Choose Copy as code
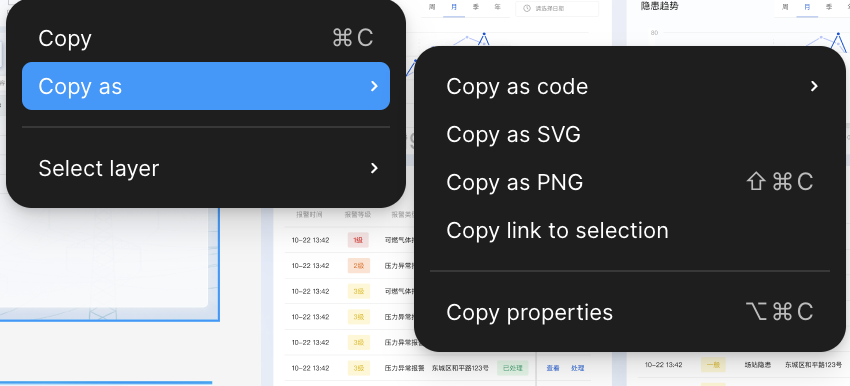The height and width of the screenshot is (386, 850). (x=630, y=86)
